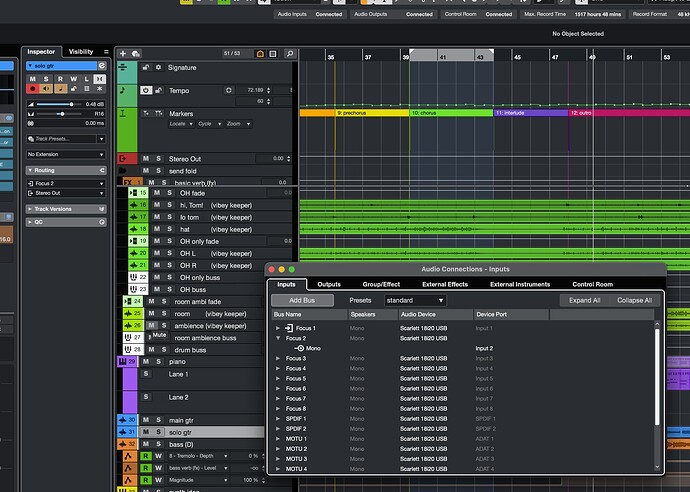The height and width of the screenshot is (492, 690).
Task: Activate the Tempo track button
Action: pos(146,90)
